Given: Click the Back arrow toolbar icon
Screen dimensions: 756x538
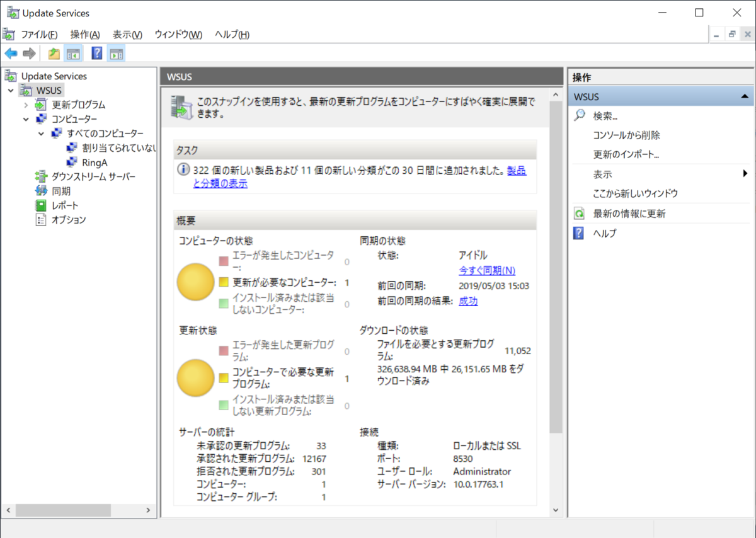Looking at the screenshot, I should [x=11, y=54].
